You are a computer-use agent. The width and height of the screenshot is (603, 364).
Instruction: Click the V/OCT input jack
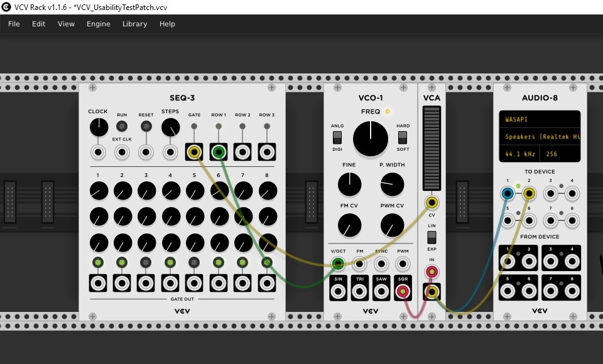point(338,264)
